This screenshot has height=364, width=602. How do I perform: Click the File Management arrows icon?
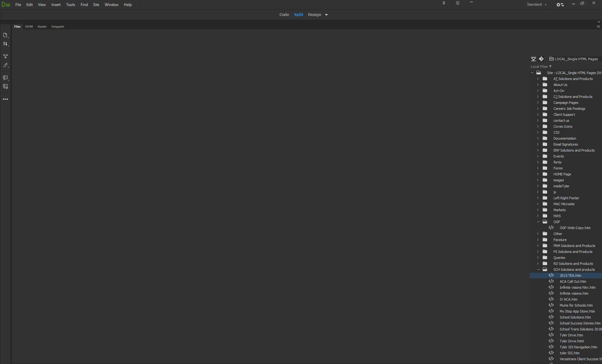[5, 44]
